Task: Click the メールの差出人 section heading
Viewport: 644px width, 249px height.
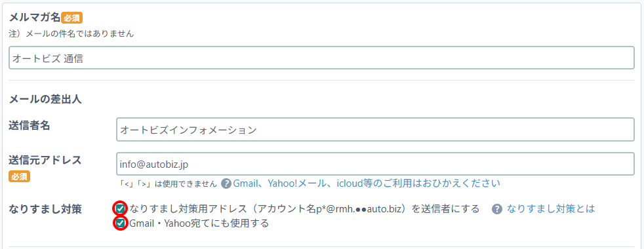Action: click(45, 100)
